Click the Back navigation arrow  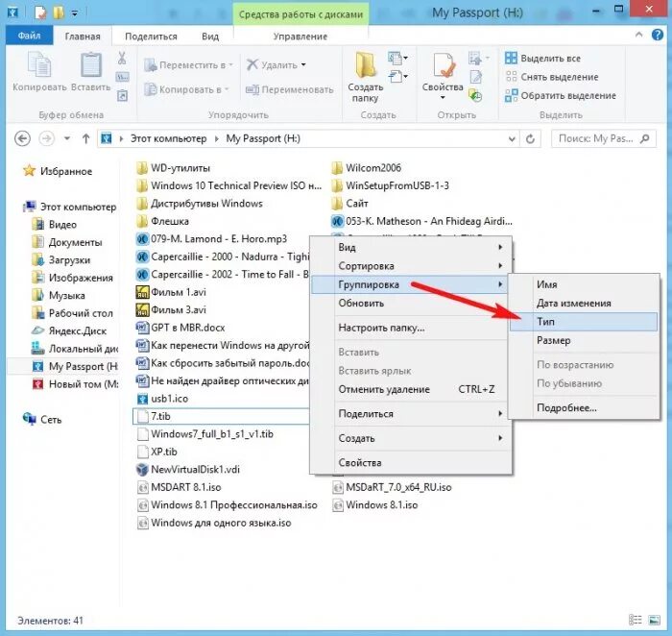point(22,138)
